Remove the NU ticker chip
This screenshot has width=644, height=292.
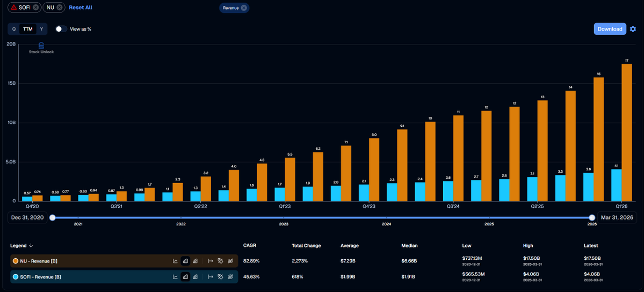tap(60, 8)
